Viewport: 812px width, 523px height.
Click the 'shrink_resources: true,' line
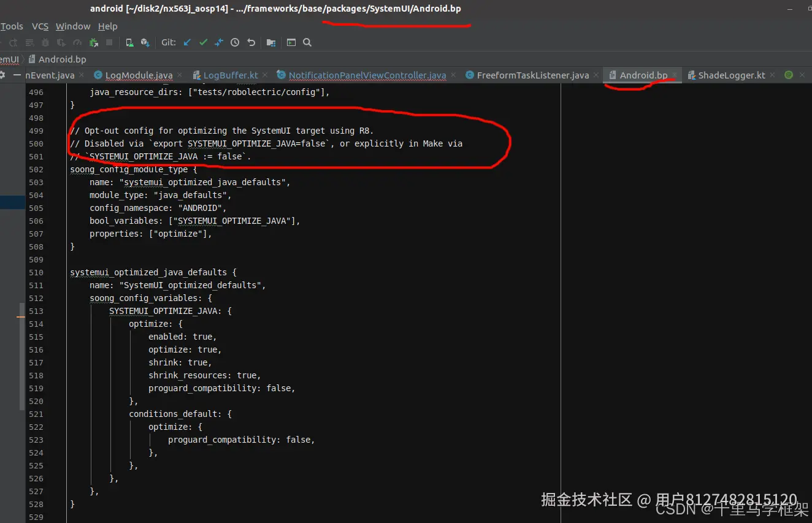204,375
